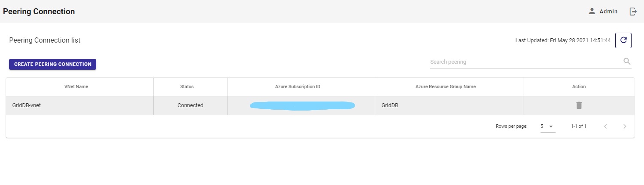Open the Rows per page dropdown
The image size is (644, 185).
tap(547, 126)
